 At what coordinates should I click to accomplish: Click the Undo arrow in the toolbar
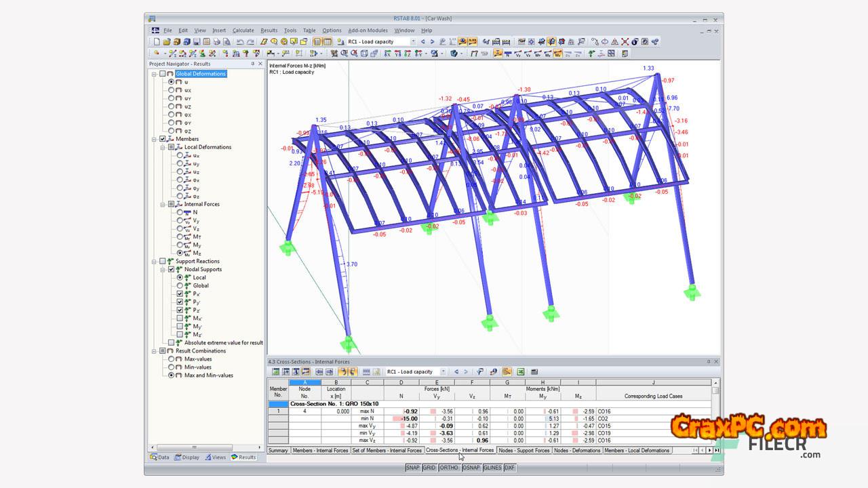[240, 41]
